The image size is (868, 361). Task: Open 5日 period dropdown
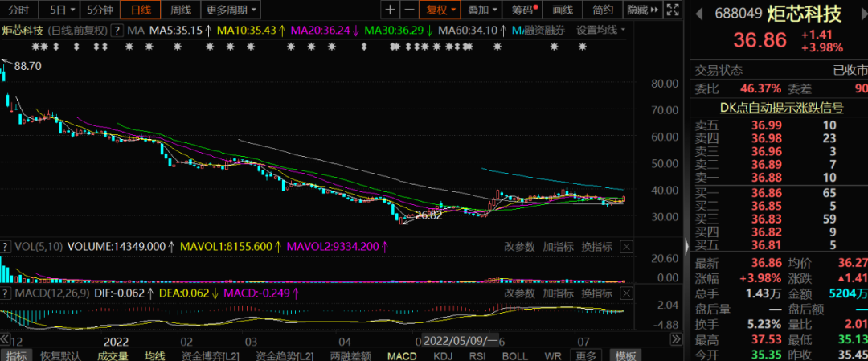(59, 10)
